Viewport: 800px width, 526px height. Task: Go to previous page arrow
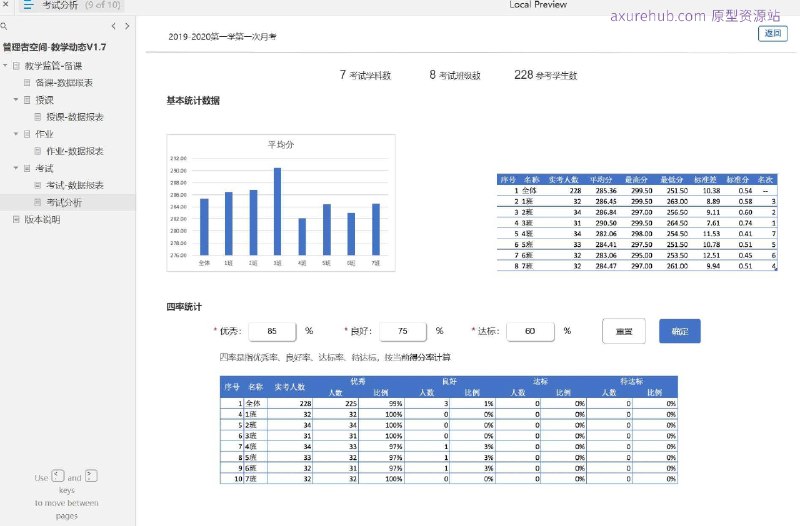point(113,26)
